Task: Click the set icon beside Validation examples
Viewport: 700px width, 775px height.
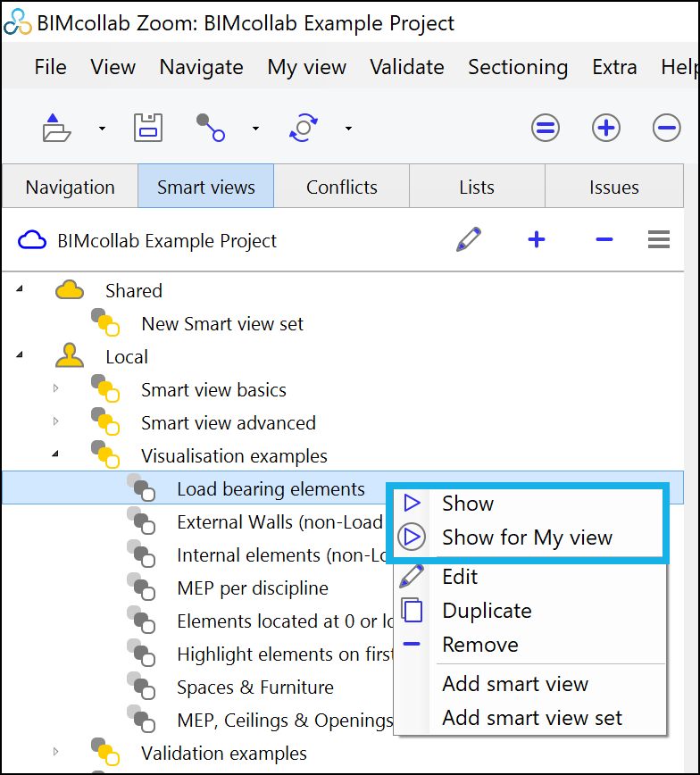Action: coord(105,752)
